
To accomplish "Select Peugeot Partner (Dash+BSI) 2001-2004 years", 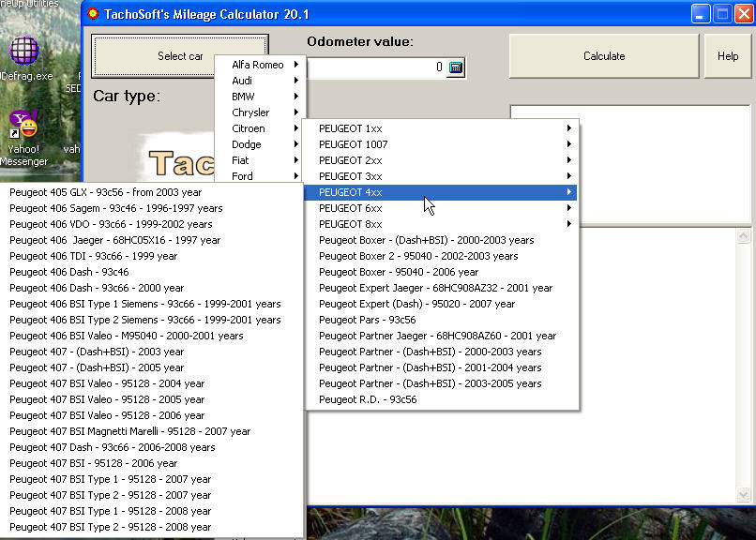I will click(x=442, y=367).
